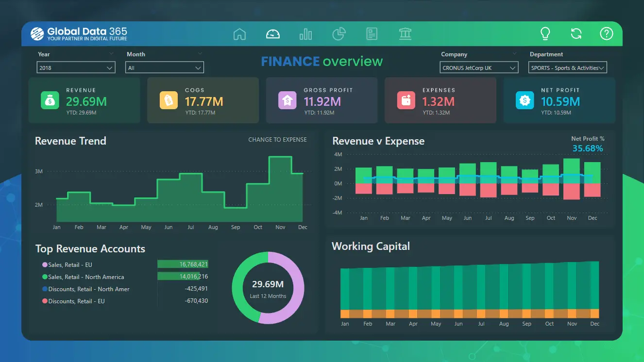Click the 14,016,216 value bar
The height and width of the screenshot is (362, 644).
[178, 277]
